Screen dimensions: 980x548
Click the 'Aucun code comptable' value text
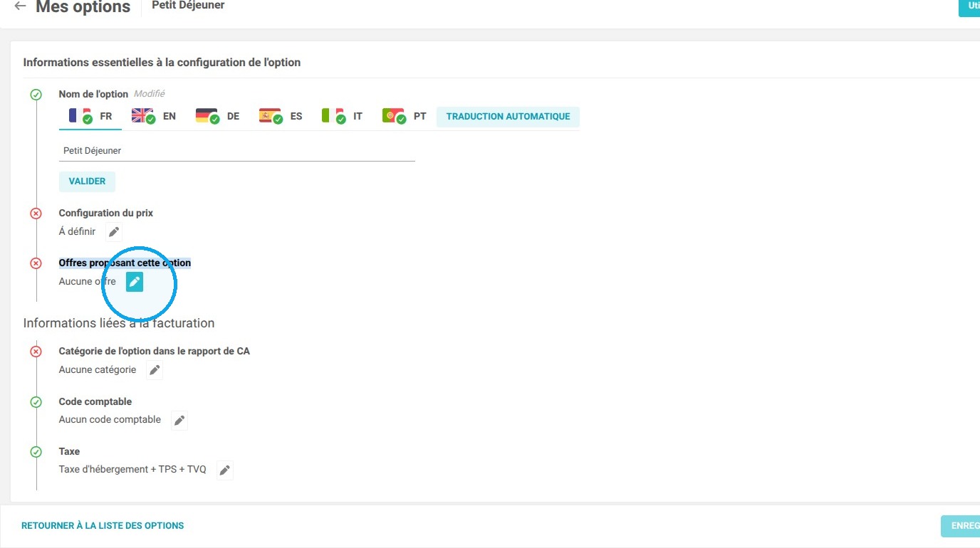[x=110, y=420]
